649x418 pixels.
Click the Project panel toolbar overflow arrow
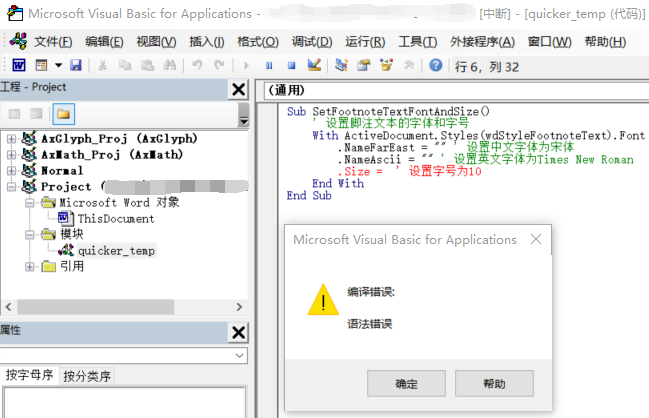[244, 115]
